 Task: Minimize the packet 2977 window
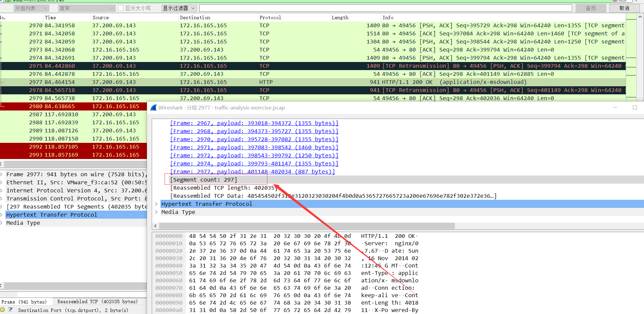[x=615, y=107]
